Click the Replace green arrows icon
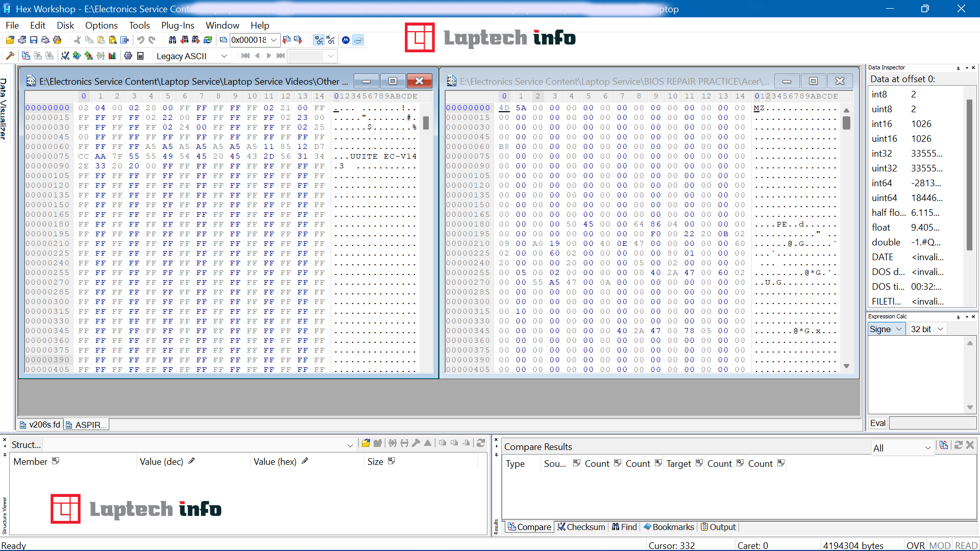 pyautogui.click(x=208, y=40)
